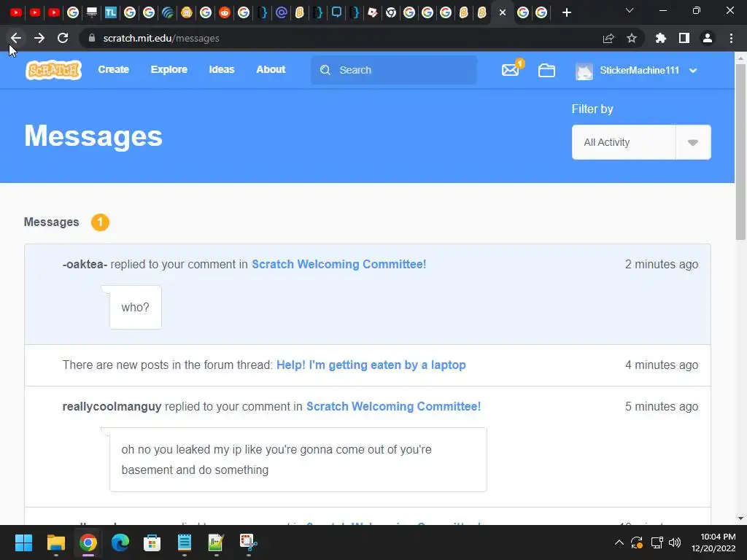Show hidden system tray icons

click(619, 542)
